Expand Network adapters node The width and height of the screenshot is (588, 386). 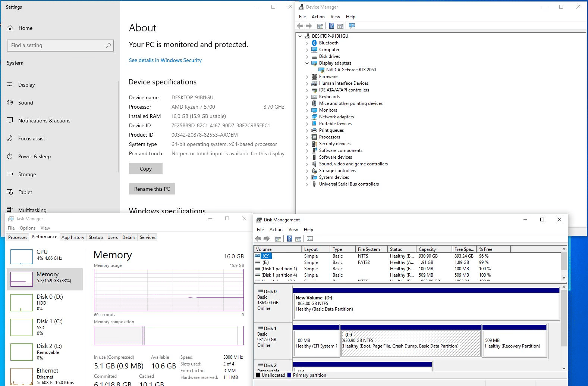(307, 117)
